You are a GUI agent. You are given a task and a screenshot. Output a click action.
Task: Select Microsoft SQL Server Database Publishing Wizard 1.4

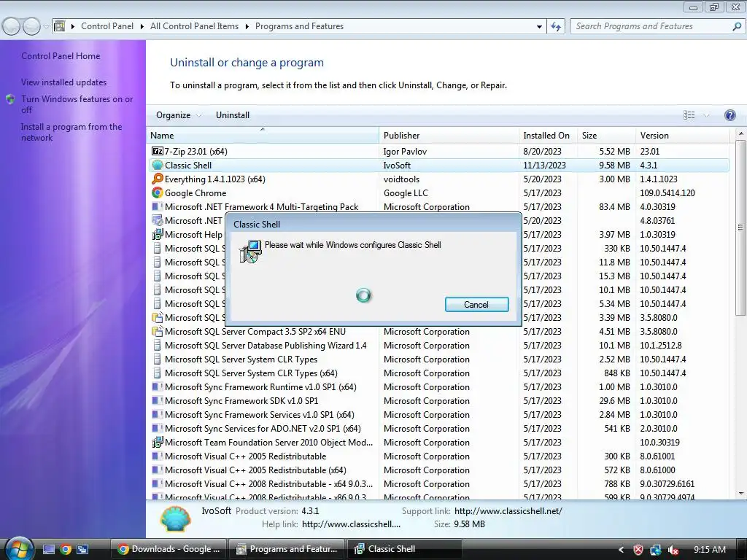point(438,346)
